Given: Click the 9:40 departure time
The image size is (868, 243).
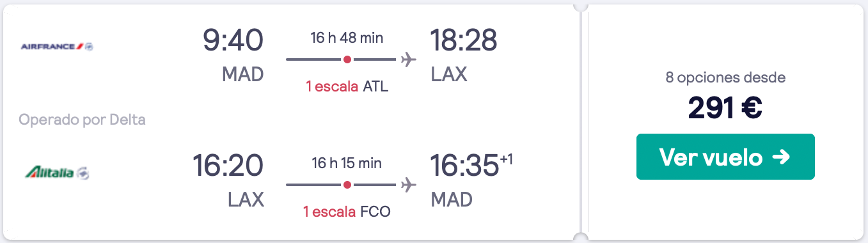Looking at the screenshot, I should pos(233,41).
